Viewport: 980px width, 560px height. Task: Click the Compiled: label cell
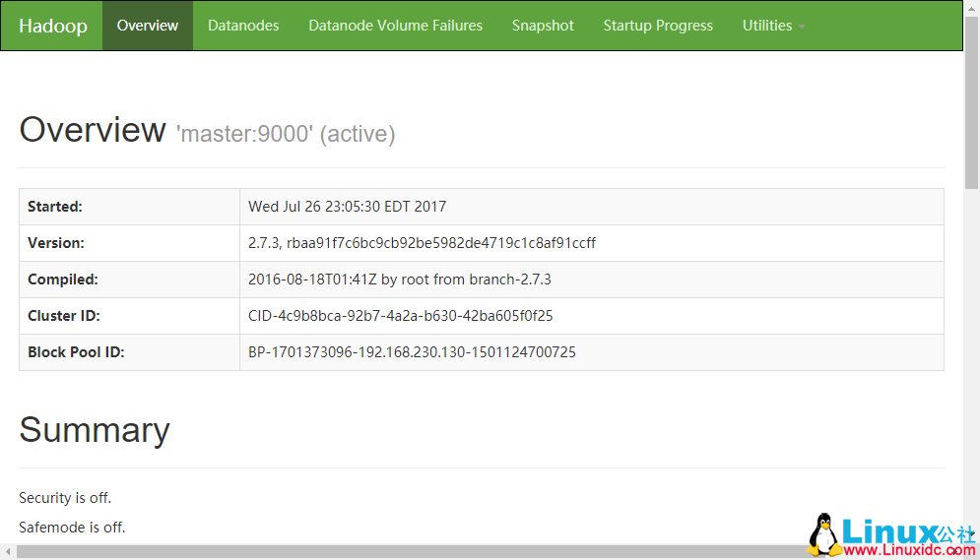coord(129,280)
